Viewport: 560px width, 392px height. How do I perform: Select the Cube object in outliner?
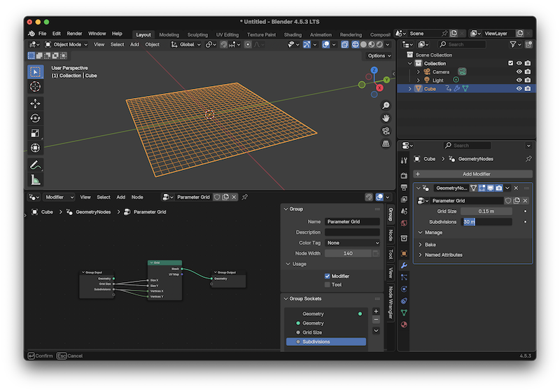coord(430,89)
